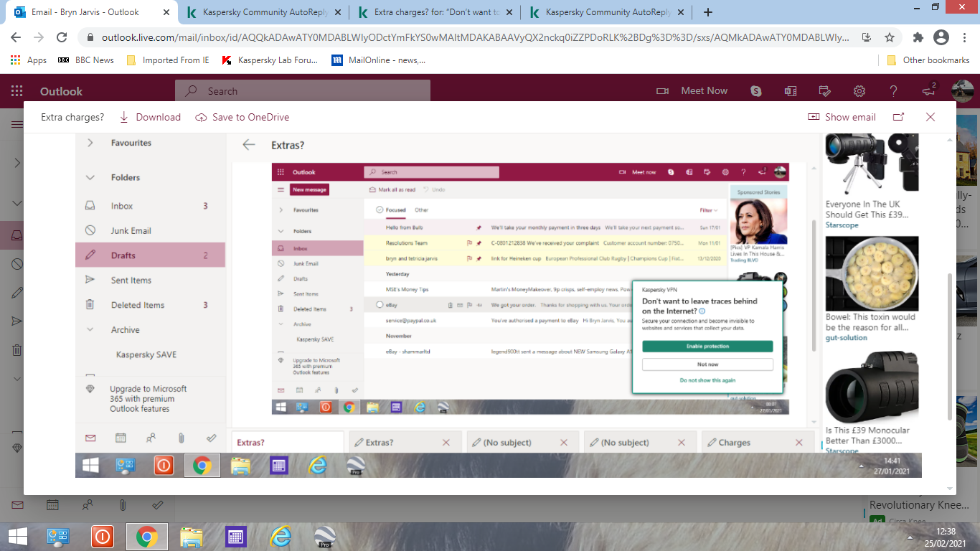
Task: Open the Files paperclip module icon
Action: click(x=122, y=504)
